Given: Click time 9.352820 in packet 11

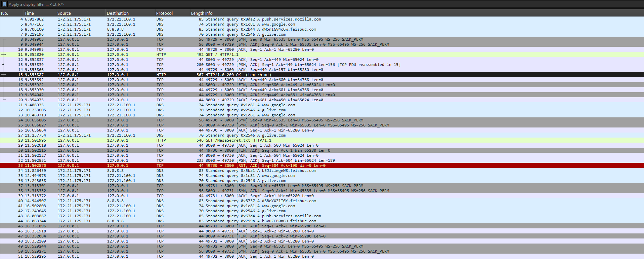Looking at the screenshot, I should pos(34,54).
